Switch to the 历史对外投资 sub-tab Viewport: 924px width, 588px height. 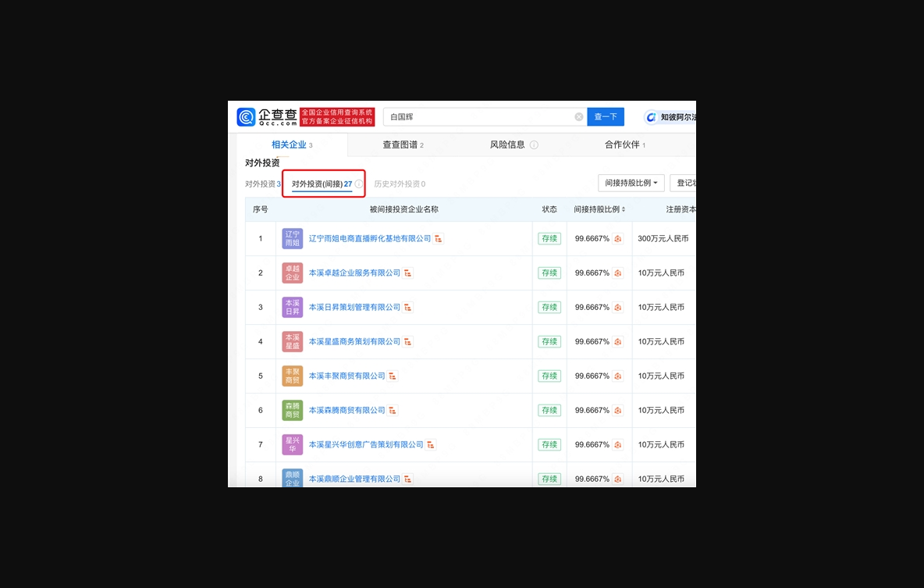click(398, 183)
